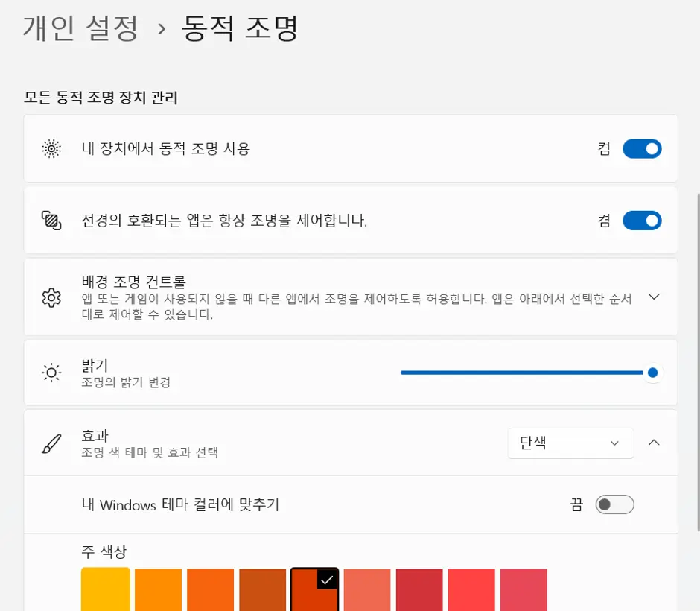Click the foreground apps overlay icon
This screenshot has height=611, width=700.
51,221
